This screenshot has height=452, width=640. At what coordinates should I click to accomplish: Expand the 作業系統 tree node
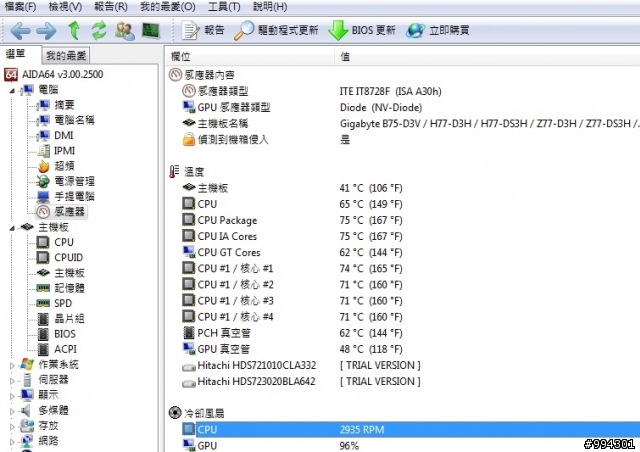pyautogui.click(x=12, y=365)
